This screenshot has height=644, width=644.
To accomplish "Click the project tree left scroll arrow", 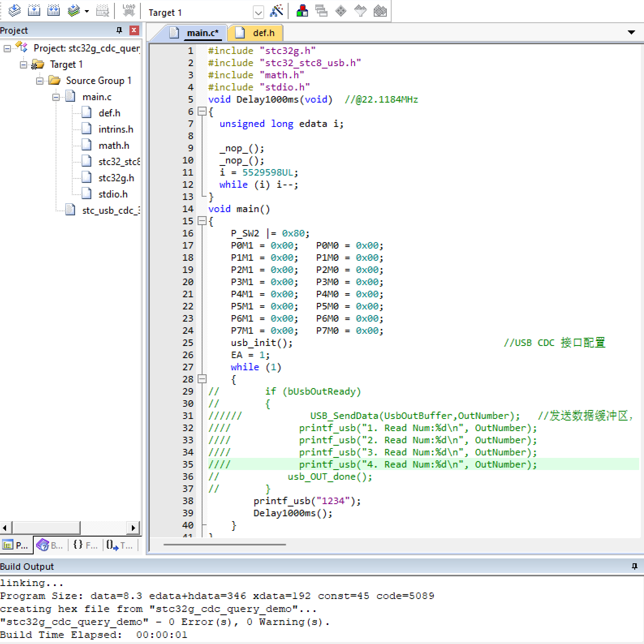I will pyautogui.click(x=5, y=528).
